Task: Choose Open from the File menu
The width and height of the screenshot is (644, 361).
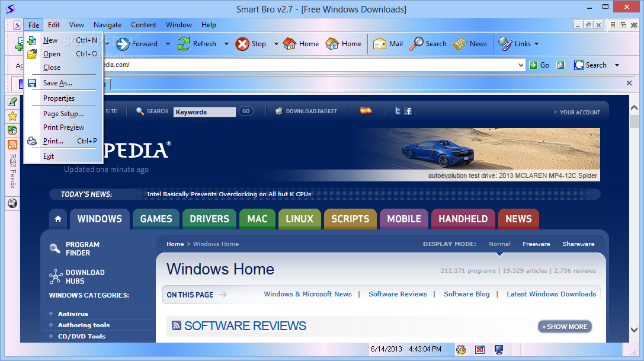Action: [63, 54]
